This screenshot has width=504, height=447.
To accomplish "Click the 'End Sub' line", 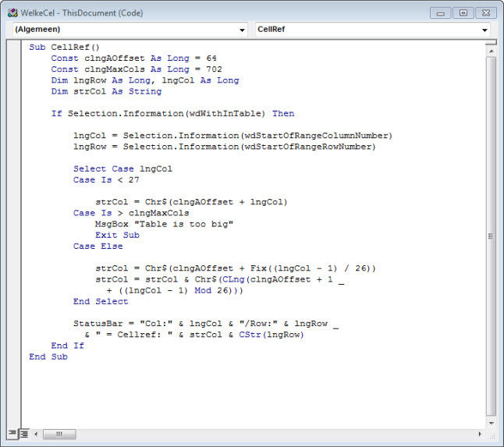I will pos(48,357).
